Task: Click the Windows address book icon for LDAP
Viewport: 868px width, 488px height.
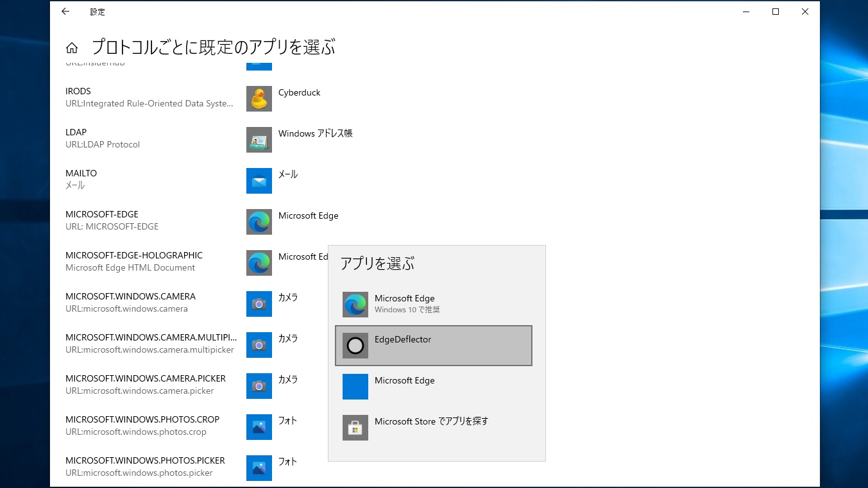Action: click(x=259, y=140)
